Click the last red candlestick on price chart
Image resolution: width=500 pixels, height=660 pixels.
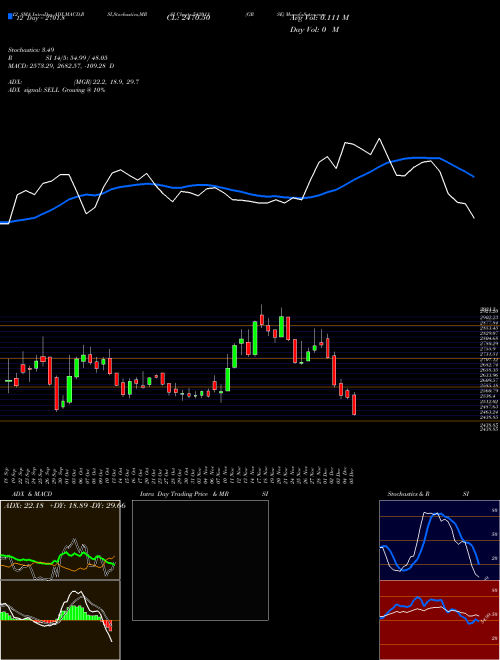point(354,405)
